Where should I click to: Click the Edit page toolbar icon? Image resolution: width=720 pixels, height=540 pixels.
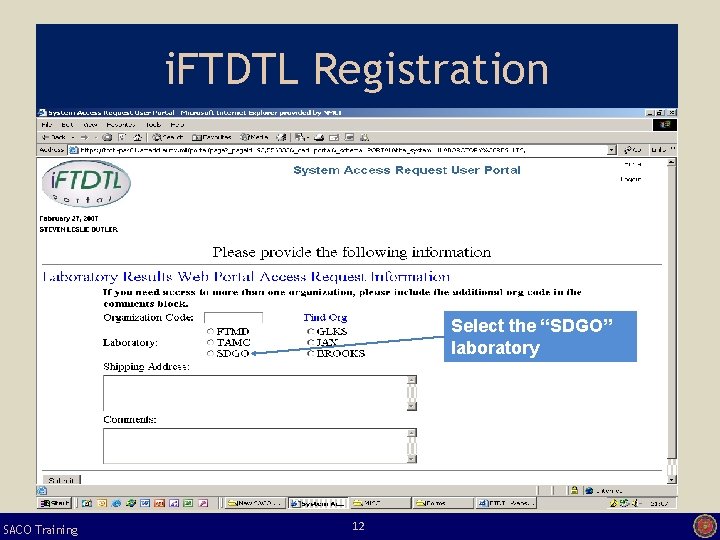tap(334, 137)
